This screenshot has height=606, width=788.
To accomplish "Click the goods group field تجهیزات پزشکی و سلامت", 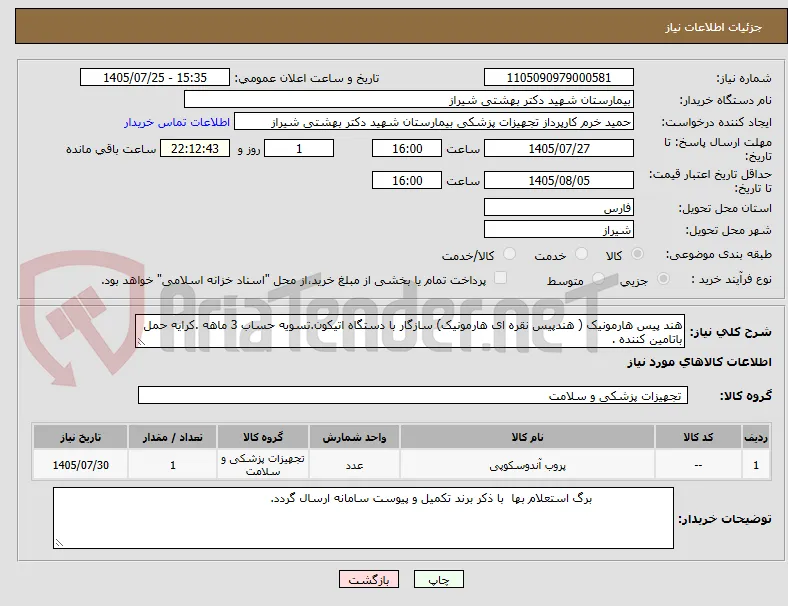I will (413, 395).
